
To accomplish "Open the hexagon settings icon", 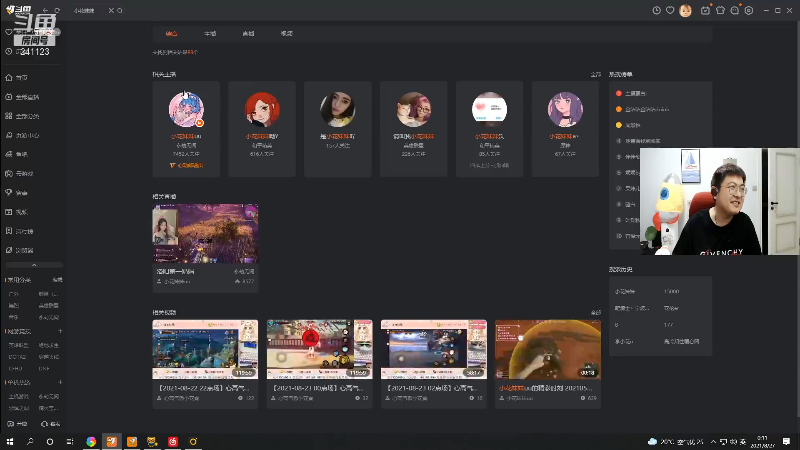I will (x=749, y=10).
